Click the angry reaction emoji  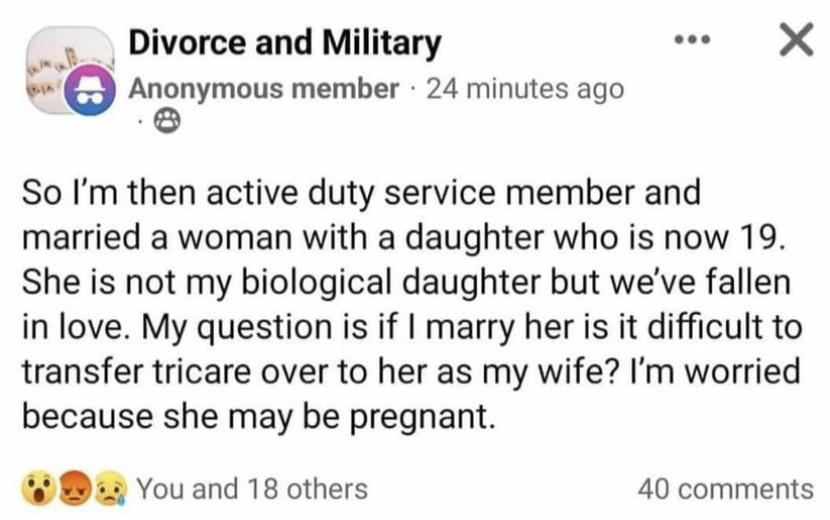[x=74, y=488]
